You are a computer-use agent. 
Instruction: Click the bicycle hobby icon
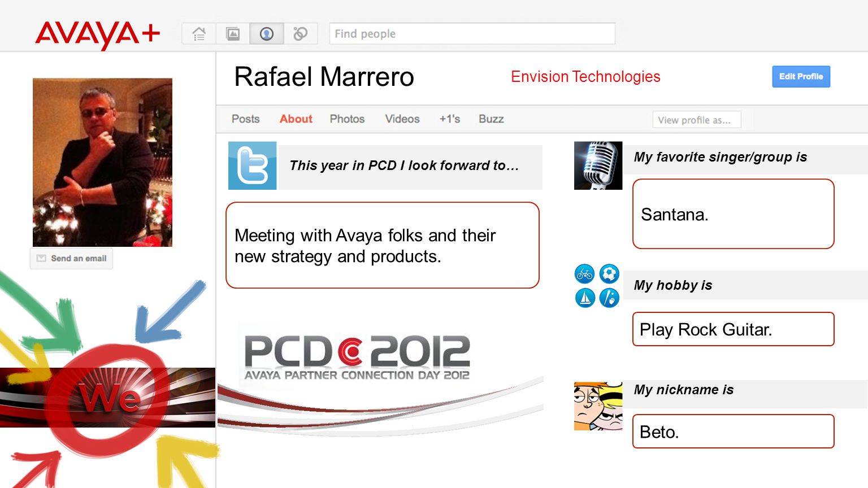click(x=585, y=274)
